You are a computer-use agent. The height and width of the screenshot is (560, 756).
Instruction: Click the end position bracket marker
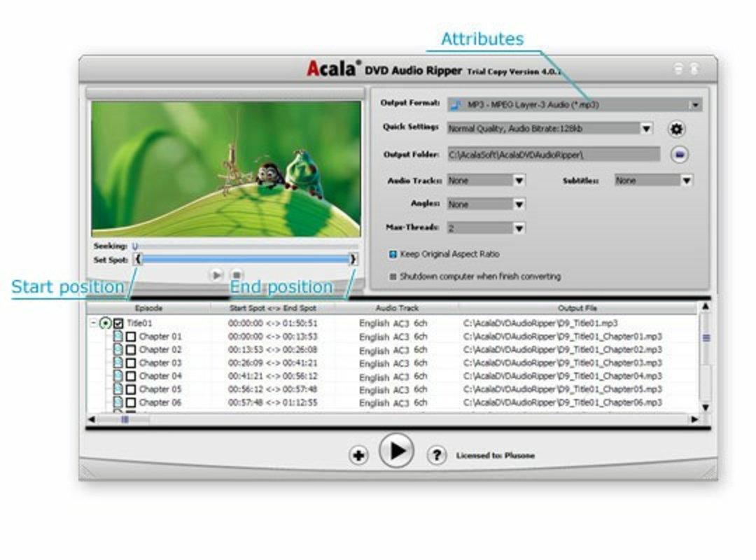(x=353, y=259)
